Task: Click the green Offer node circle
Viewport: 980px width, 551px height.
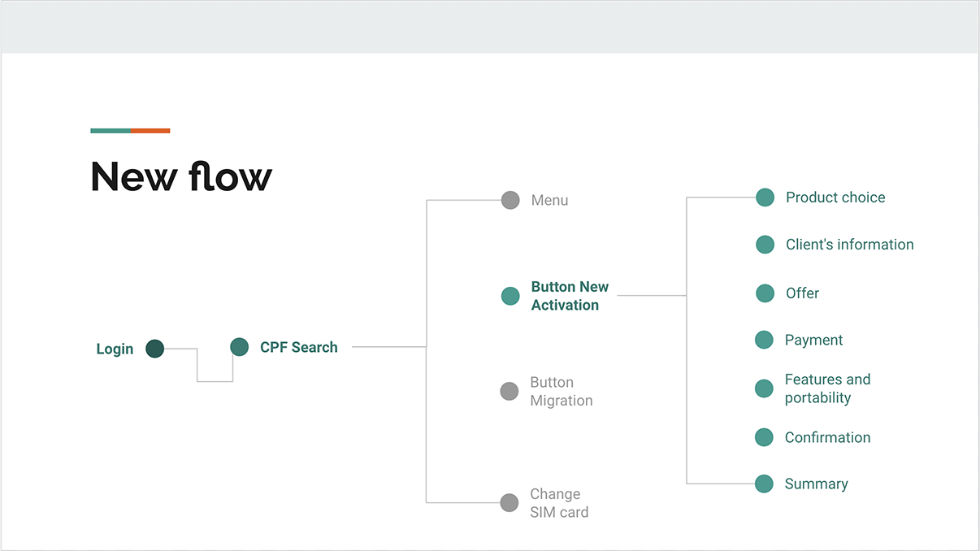Action: pyautogui.click(x=765, y=293)
